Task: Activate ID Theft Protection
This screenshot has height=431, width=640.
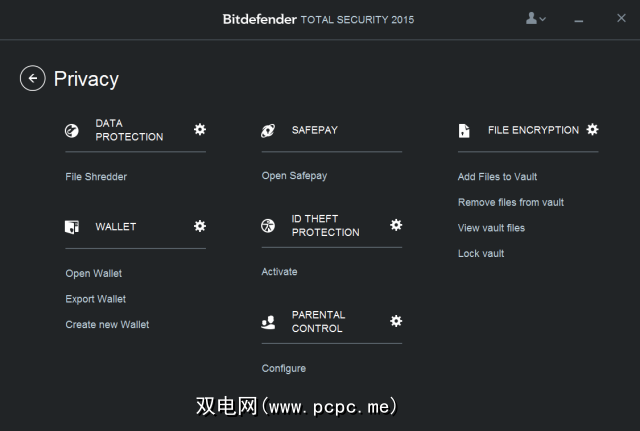Action: pos(279,271)
